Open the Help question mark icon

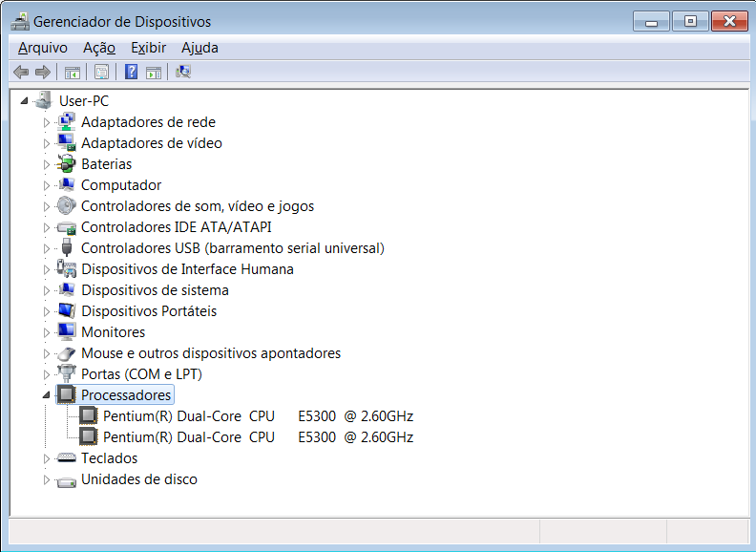pos(131,73)
